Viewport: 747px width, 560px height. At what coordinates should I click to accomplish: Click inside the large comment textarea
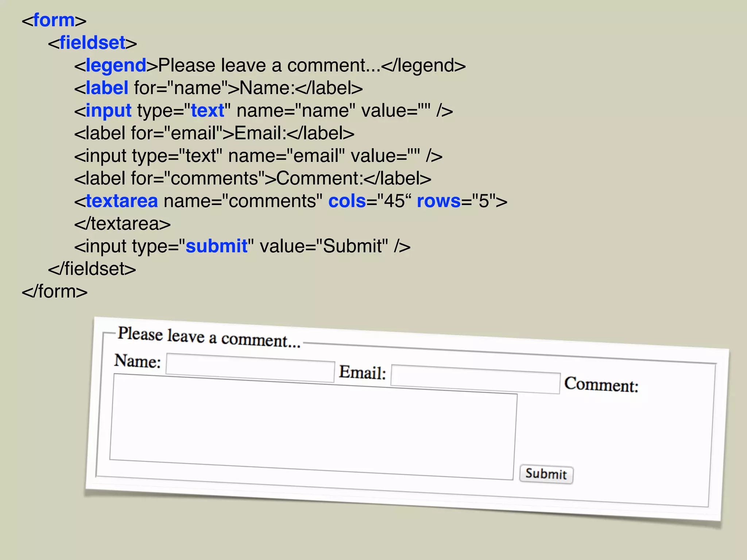(x=313, y=427)
